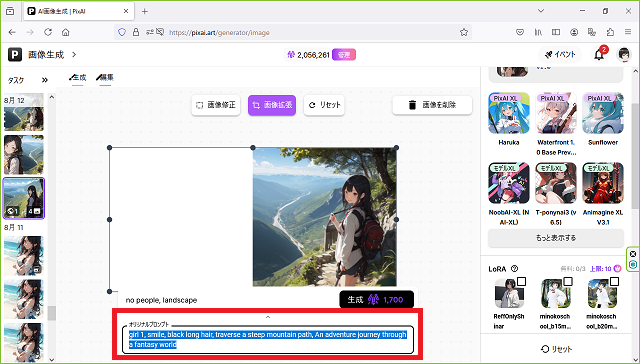Tick the RefOnlyShinar LoRA checkbox
Viewport: 640px width, 364px height.
pyautogui.click(x=521, y=282)
